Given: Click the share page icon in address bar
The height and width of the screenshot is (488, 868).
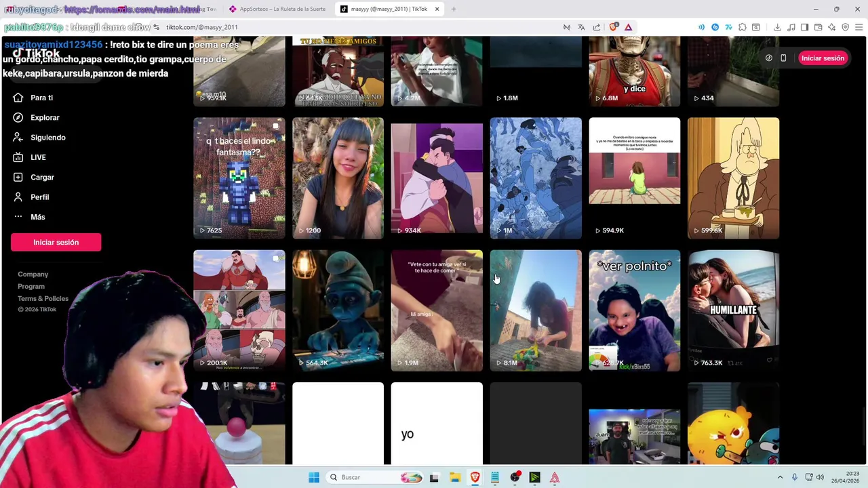Looking at the screenshot, I should [x=596, y=27].
